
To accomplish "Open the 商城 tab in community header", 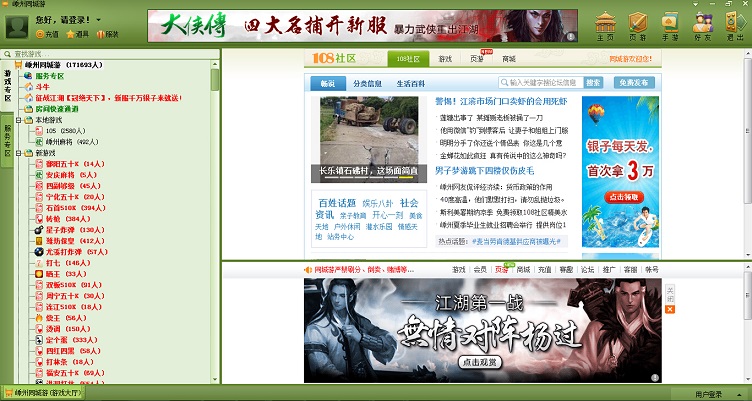I will click(x=509, y=59).
